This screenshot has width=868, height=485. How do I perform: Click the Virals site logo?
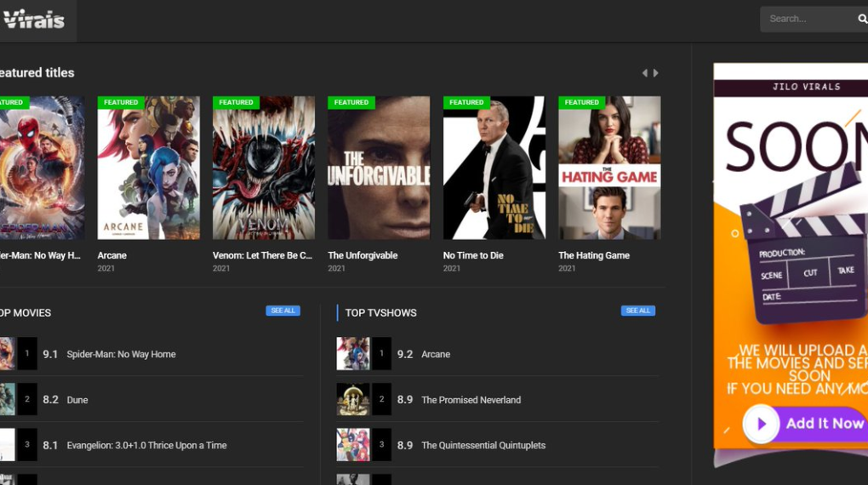[x=33, y=20]
